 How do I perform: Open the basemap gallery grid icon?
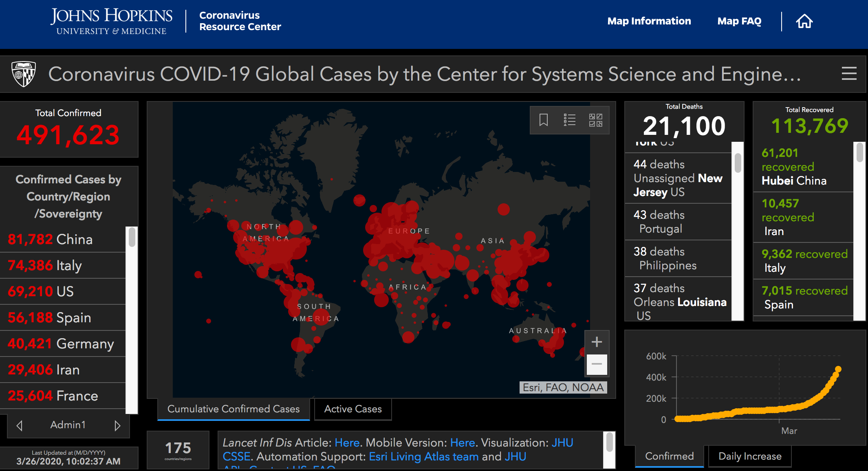[596, 120]
